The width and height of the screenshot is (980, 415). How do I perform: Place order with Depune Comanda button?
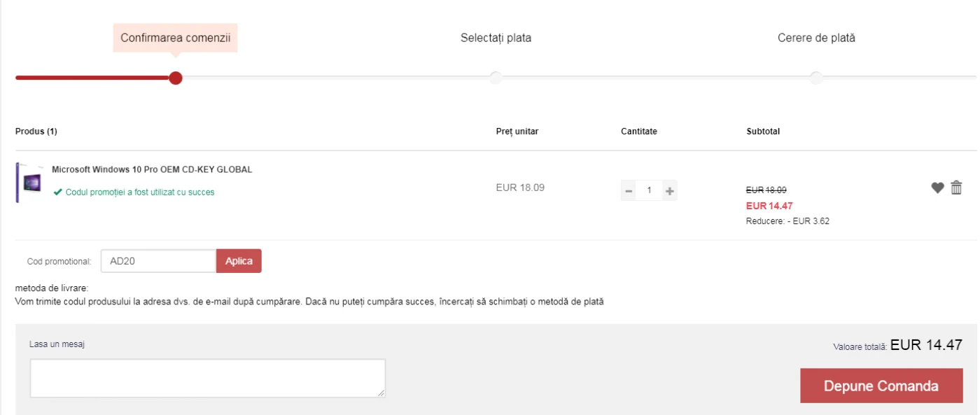tap(881, 386)
